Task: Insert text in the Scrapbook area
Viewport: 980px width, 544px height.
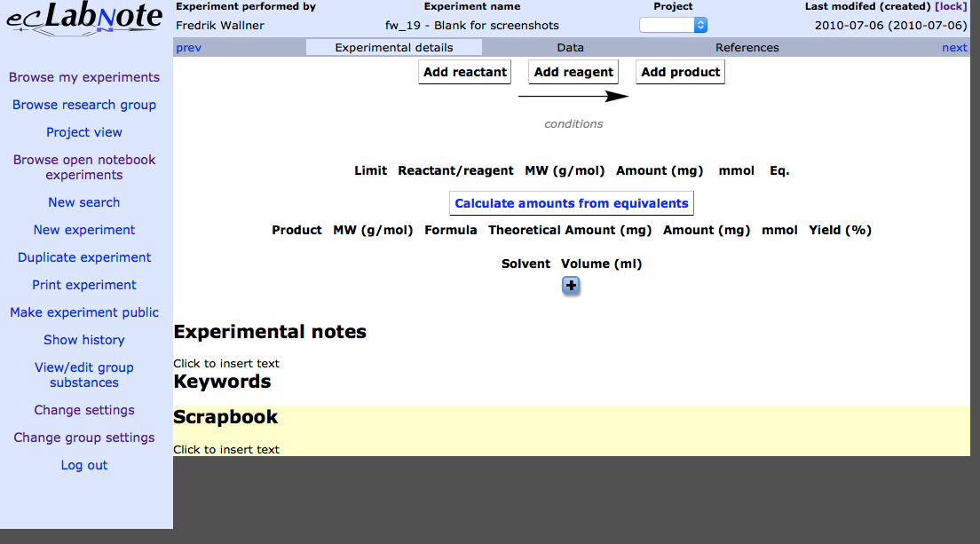Action: (226, 449)
